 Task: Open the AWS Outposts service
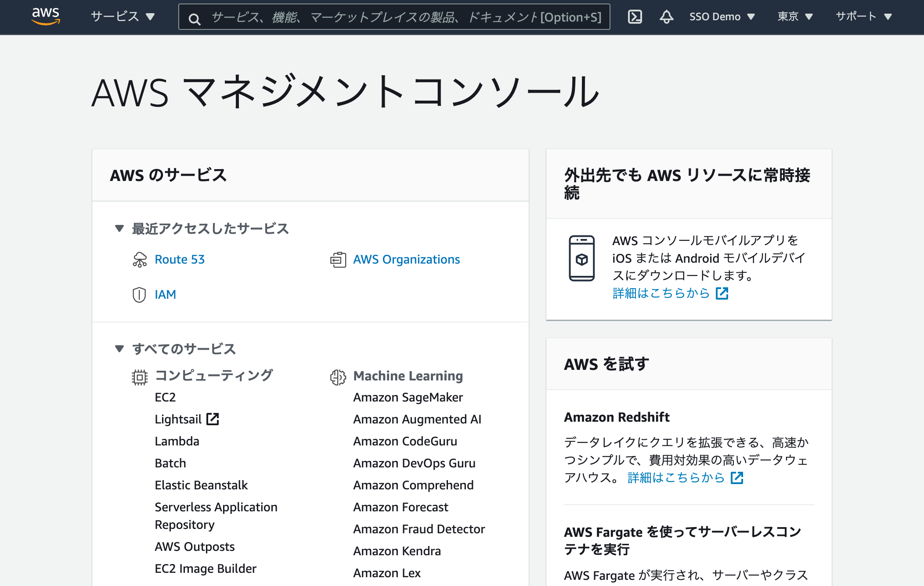coord(195,546)
